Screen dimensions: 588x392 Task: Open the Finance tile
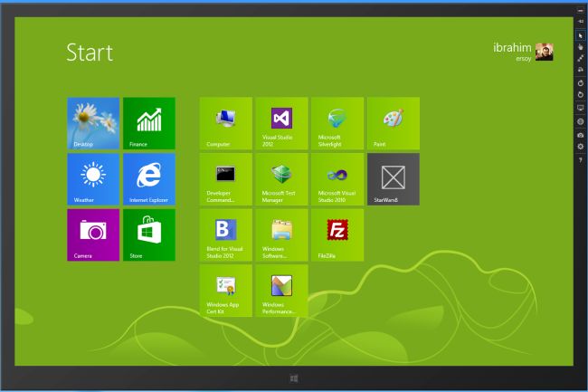(149, 123)
